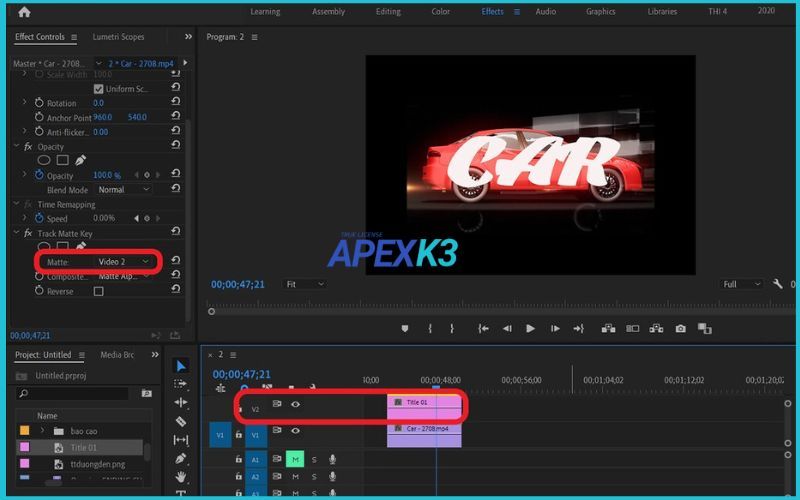Hide V1 track output eye

tap(295, 431)
